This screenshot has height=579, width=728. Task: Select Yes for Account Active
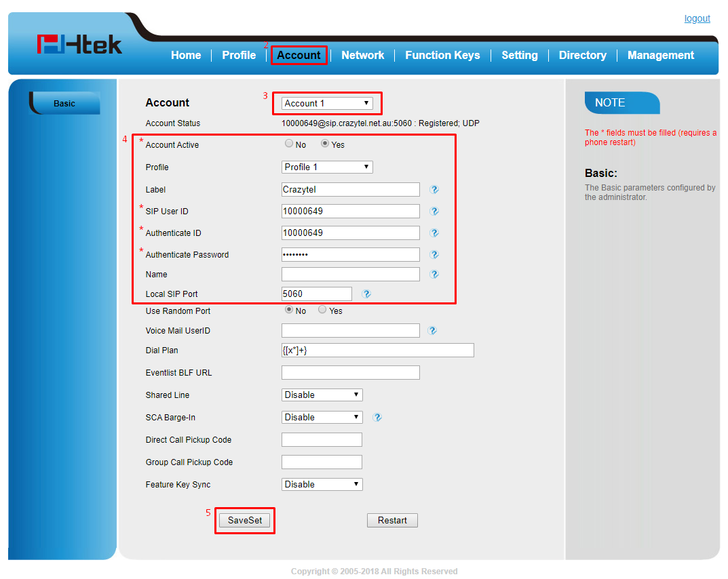(325, 144)
